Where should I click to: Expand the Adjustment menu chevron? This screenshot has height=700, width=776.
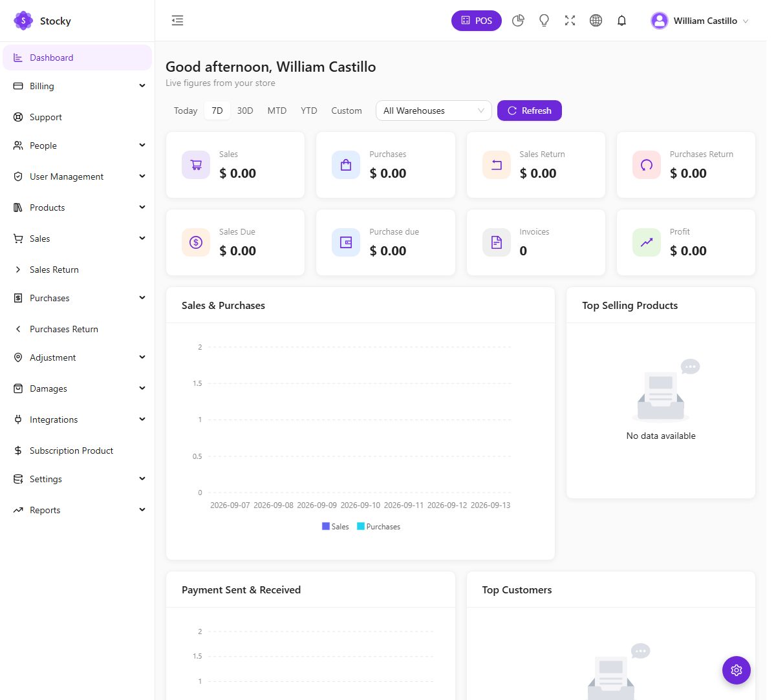click(x=142, y=357)
